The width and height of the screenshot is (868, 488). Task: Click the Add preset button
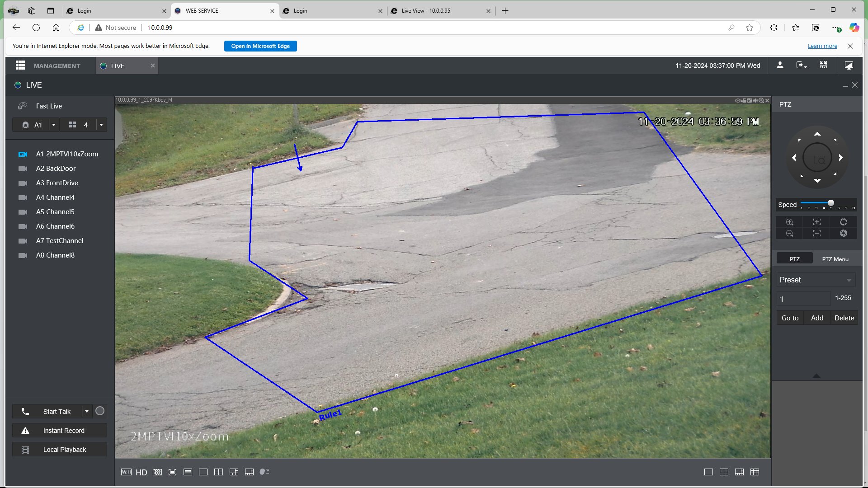(x=817, y=318)
